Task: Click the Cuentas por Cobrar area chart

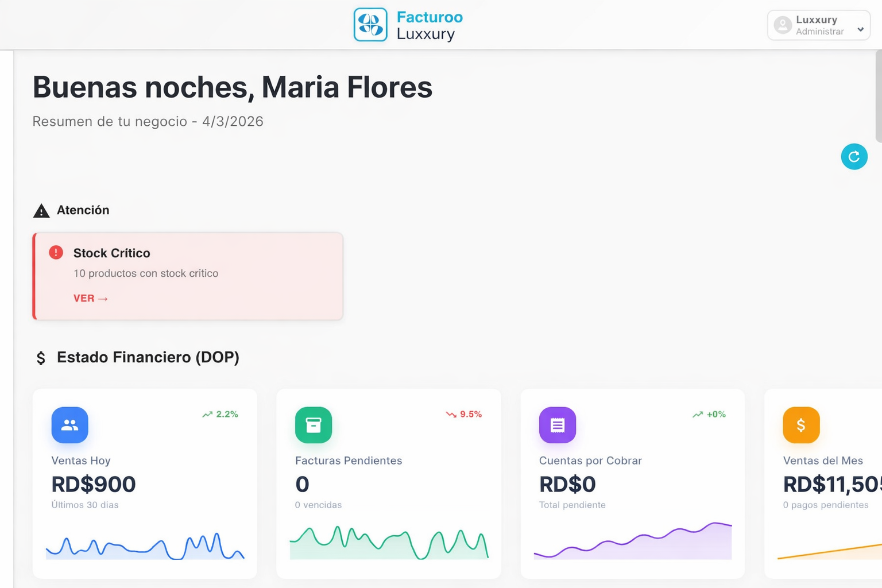Action: (x=633, y=541)
